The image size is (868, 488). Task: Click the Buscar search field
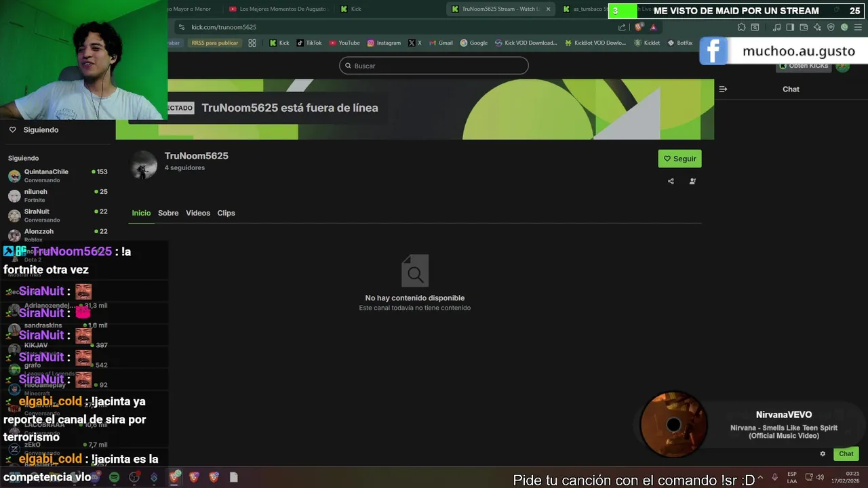pos(434,66)
